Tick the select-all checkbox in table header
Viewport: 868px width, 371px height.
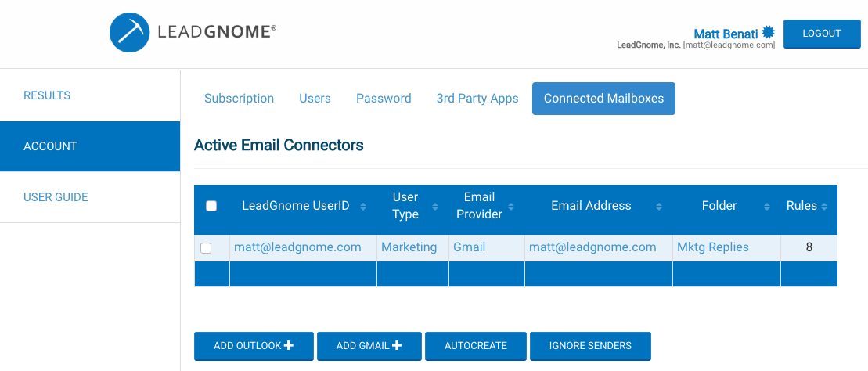pos(211,206)
